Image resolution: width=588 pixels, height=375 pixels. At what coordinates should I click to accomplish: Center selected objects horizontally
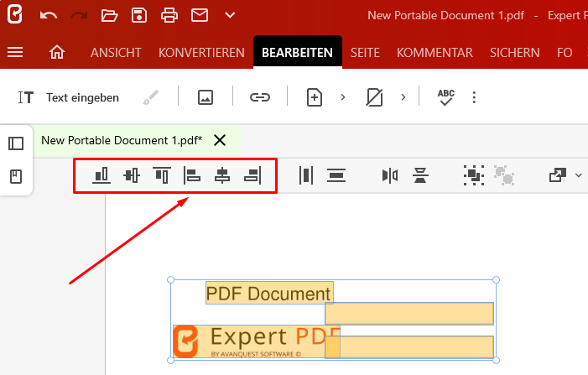pyautogui.click(x=222, y=175)
